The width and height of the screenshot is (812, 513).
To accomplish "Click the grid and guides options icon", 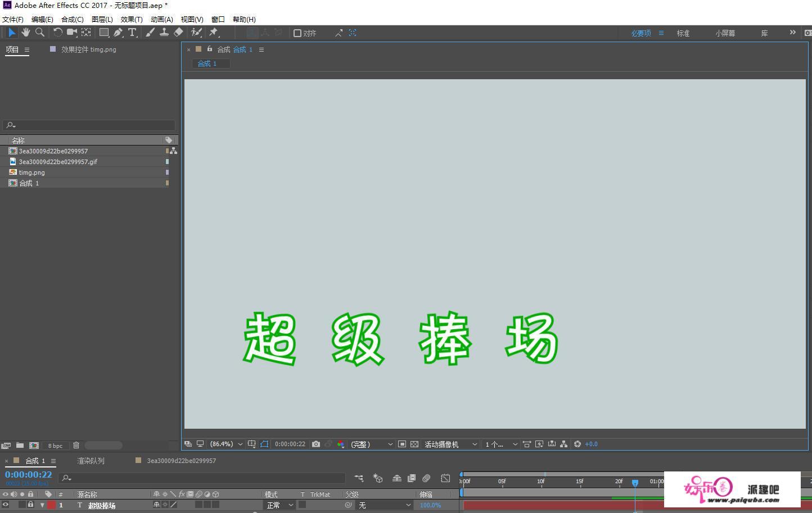I will tap(251, 444).
